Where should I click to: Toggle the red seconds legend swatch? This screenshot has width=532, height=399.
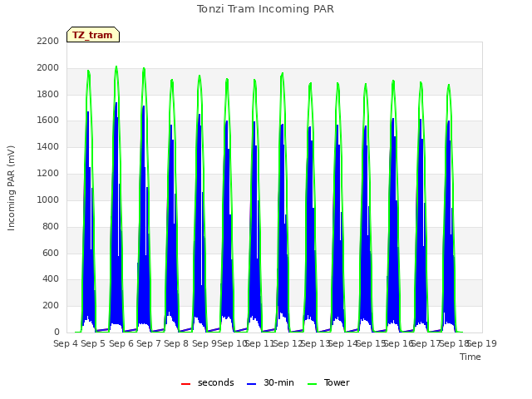[185, 384]
